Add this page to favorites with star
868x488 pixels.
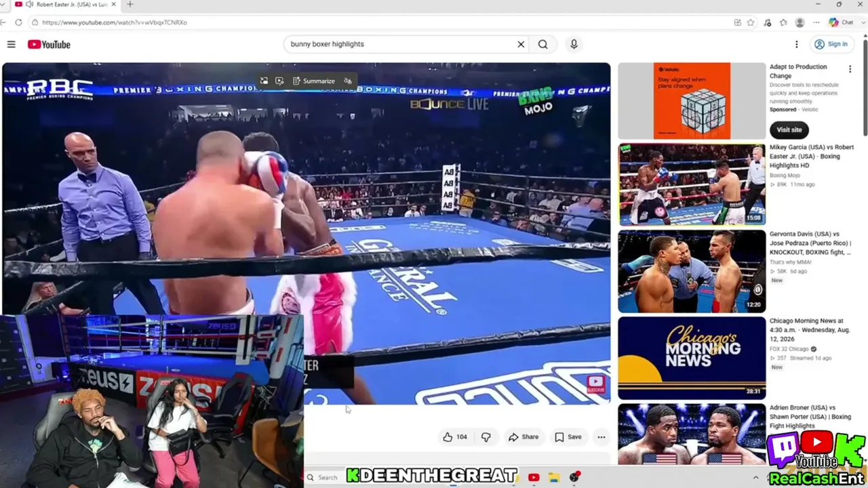(751, 22)
